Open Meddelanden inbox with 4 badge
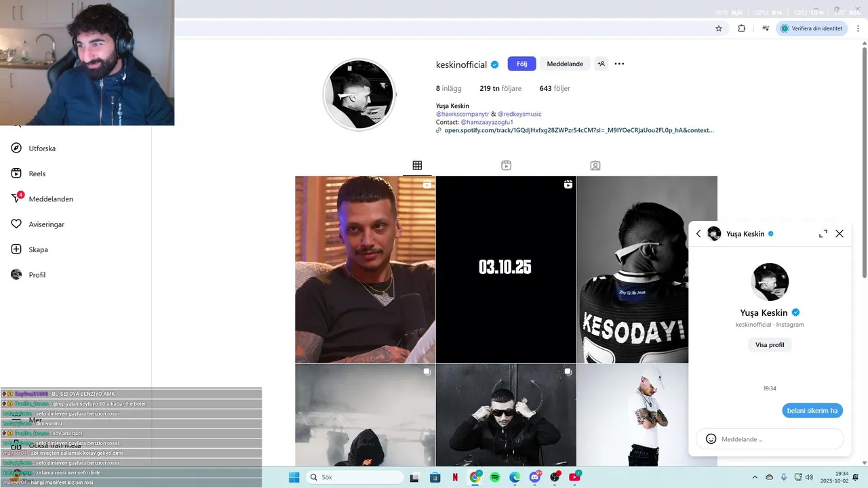This screenshot has height=488, width=868. (42, 199)
